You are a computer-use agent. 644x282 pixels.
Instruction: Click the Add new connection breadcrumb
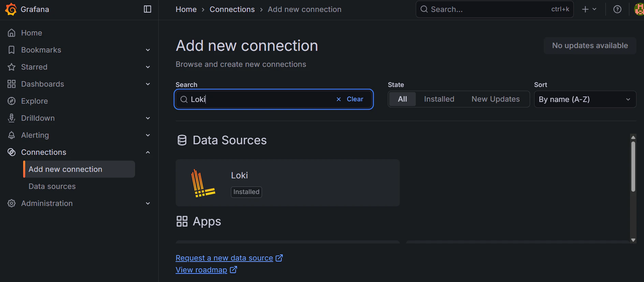pyautogui.click(x=304, y=9)
